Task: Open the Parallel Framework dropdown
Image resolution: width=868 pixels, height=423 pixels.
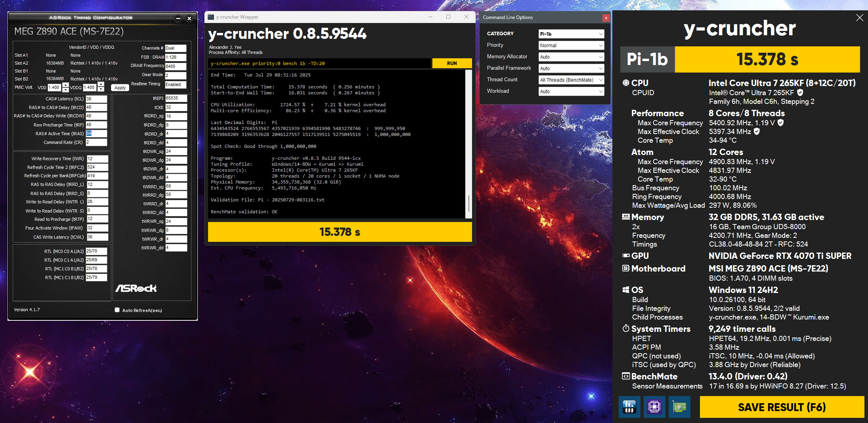Action: tap(571, 68)
